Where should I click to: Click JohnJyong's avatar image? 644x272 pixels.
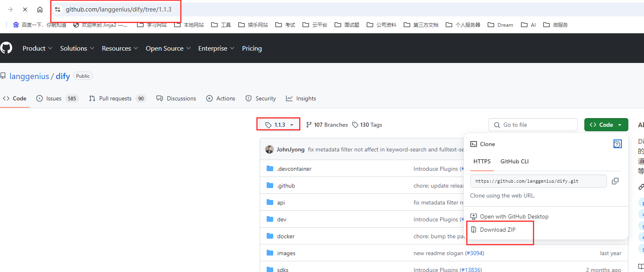(x=270, y=149)
